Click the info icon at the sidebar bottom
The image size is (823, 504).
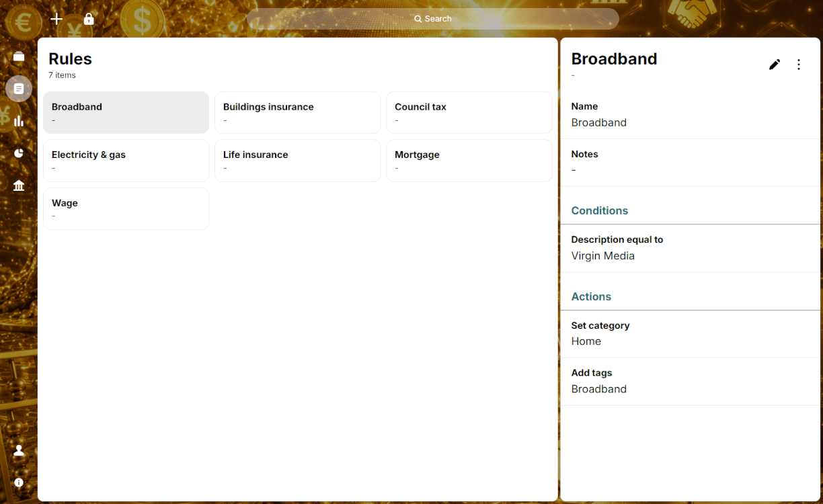[19, 482]
